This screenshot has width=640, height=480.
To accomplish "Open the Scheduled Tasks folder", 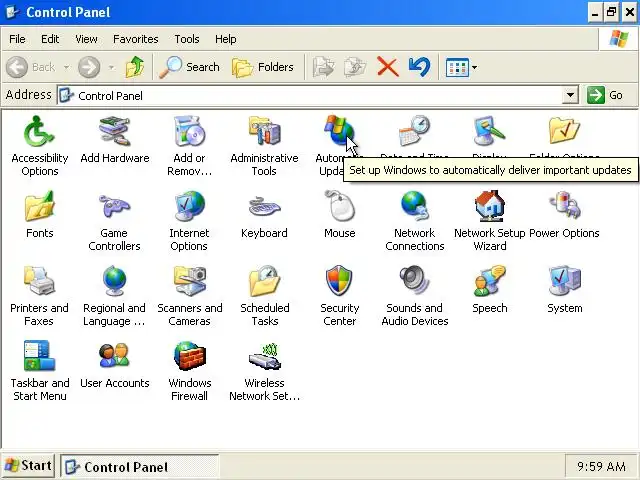I will 264,281.
